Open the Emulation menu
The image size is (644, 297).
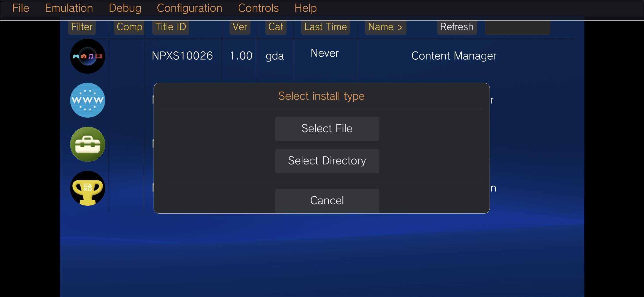pyautogui.click(x=69, y=8)
